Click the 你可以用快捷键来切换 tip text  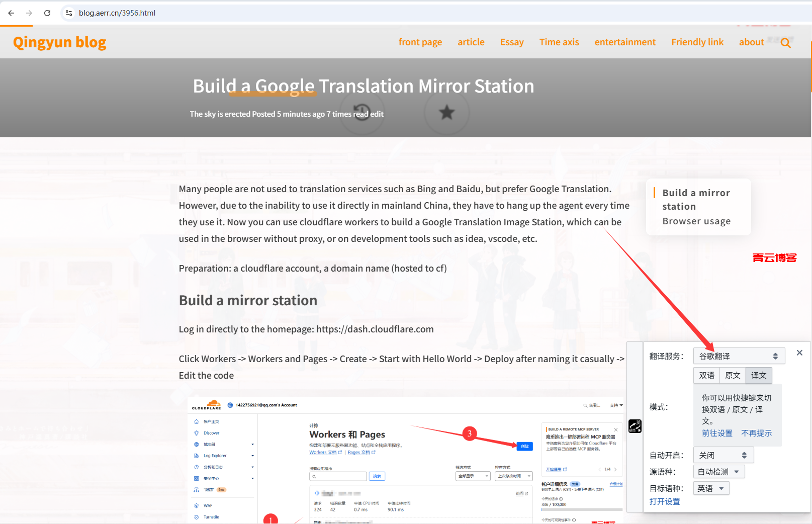737,410
